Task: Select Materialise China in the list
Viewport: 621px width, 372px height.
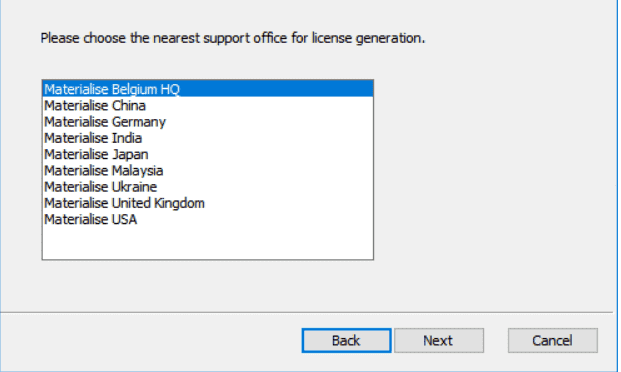Action: point(208,106)
